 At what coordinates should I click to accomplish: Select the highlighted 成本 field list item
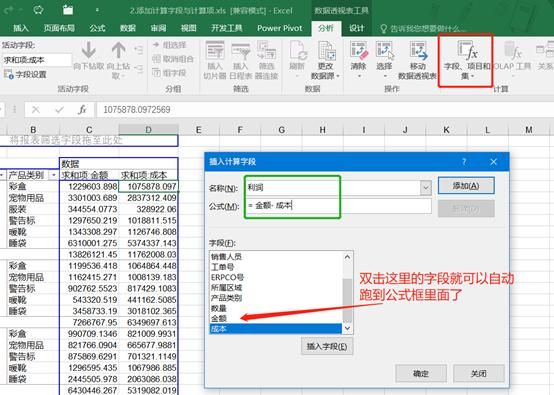[x=276, y=329]
